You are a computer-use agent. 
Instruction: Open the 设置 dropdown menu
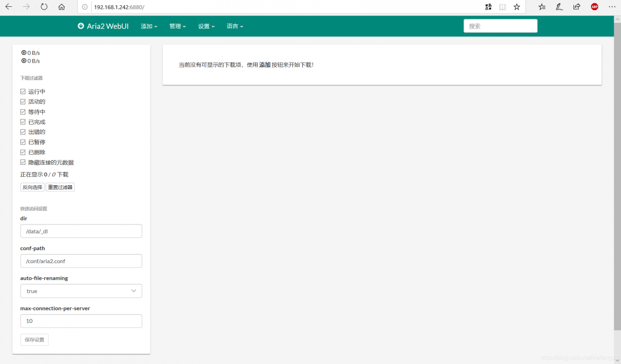[x=206, y=26]
